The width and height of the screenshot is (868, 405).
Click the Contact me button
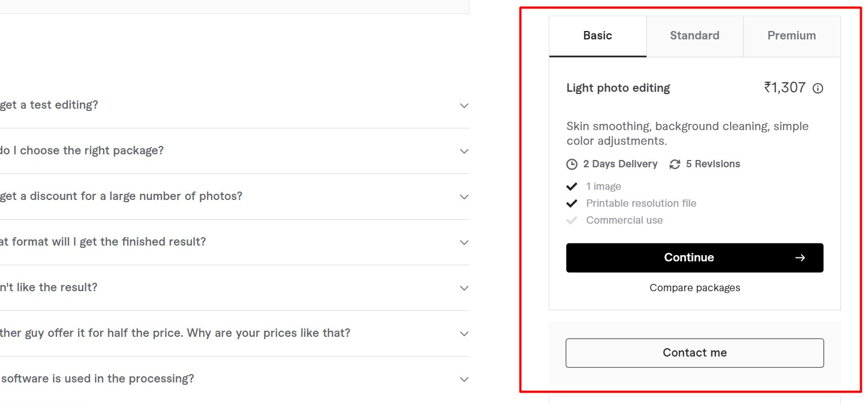click(x=695, y=353)
